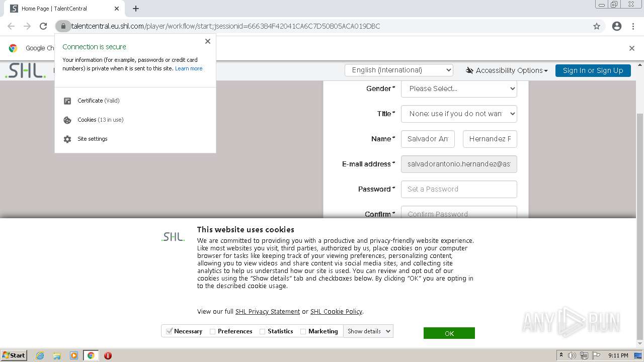Dismiss the Google Chrome info bar

pos(632,48)
